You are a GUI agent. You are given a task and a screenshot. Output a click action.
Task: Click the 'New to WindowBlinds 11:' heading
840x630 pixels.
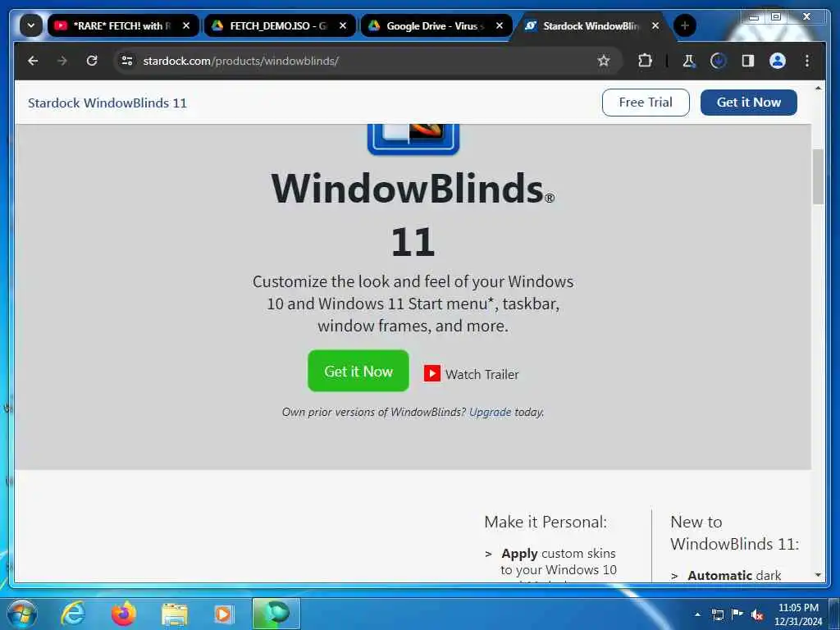[x=734, y=532]
